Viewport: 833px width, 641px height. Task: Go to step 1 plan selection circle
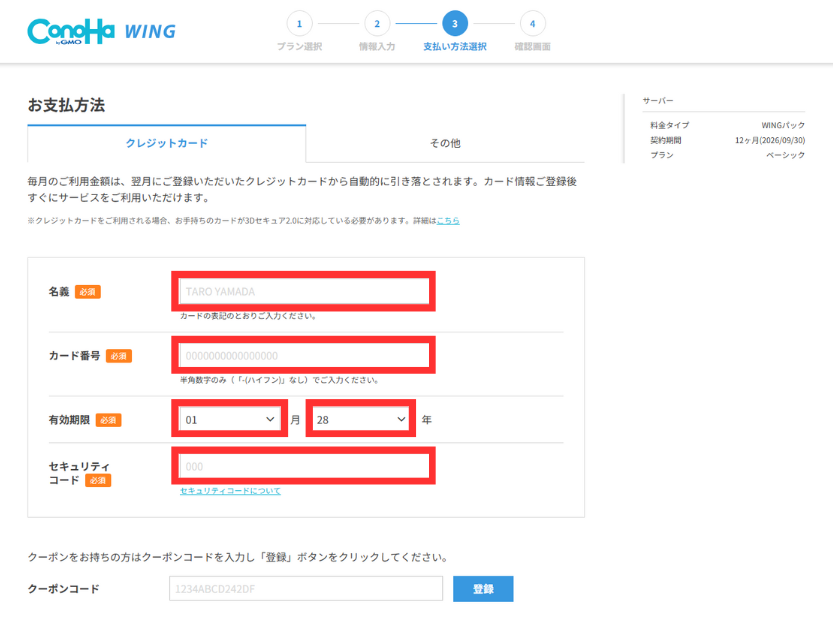299,23
